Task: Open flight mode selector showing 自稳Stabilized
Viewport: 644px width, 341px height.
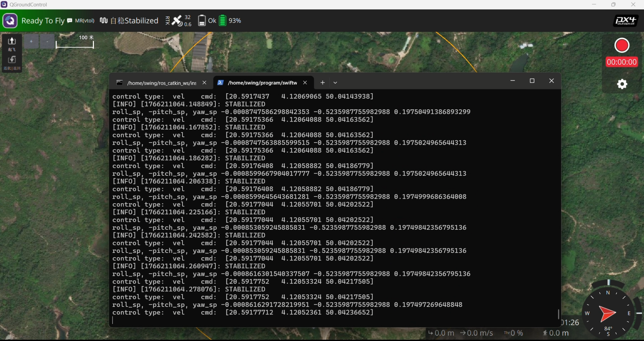Action: coord(134,21)
